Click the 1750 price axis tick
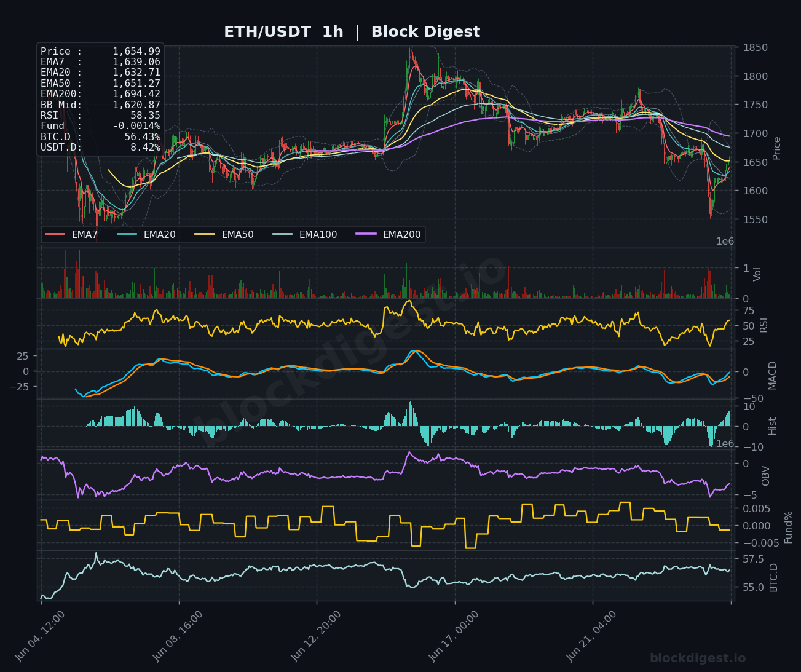Viewport: 801px width, 672px height. (755, 105)
